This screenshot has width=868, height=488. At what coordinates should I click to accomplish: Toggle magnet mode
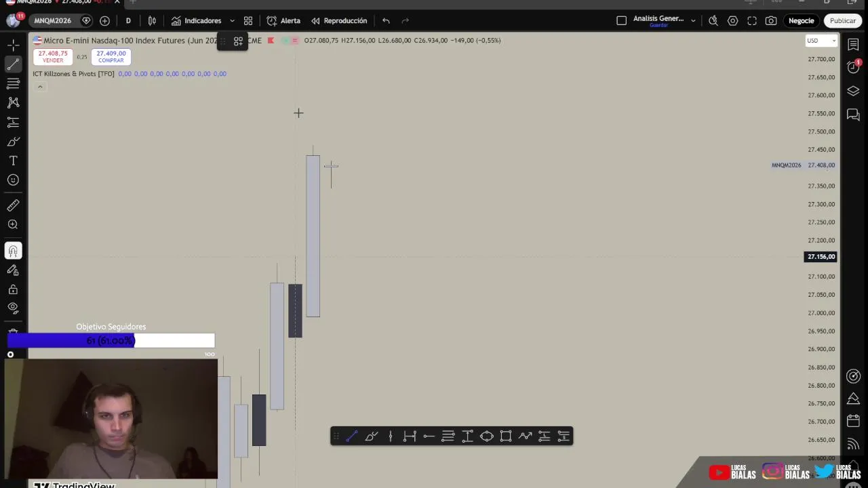click(x=13, y=251)
